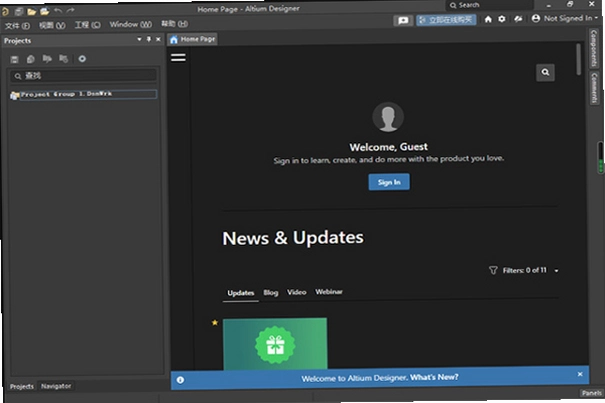The width and height of the screenshot is (605, 403).
Task: Select the Video news tab
Action: click(296, 292)
